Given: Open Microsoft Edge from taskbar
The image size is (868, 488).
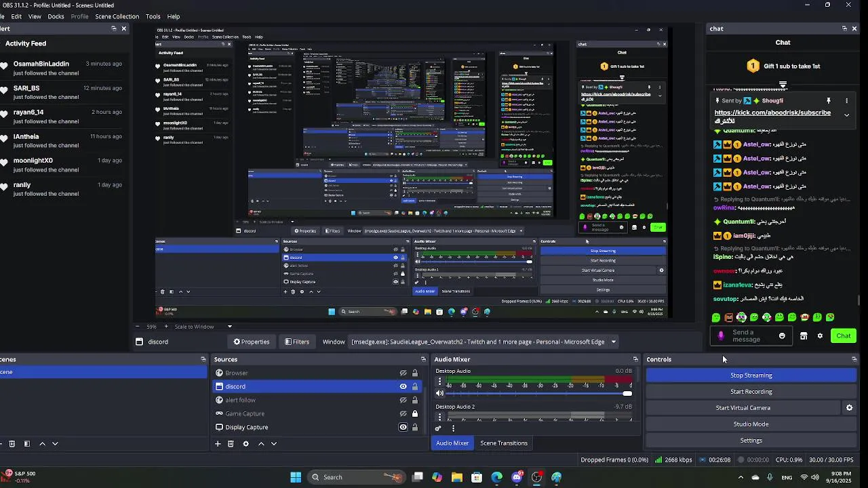Looking at the screenshot, I should coord(497,477).
